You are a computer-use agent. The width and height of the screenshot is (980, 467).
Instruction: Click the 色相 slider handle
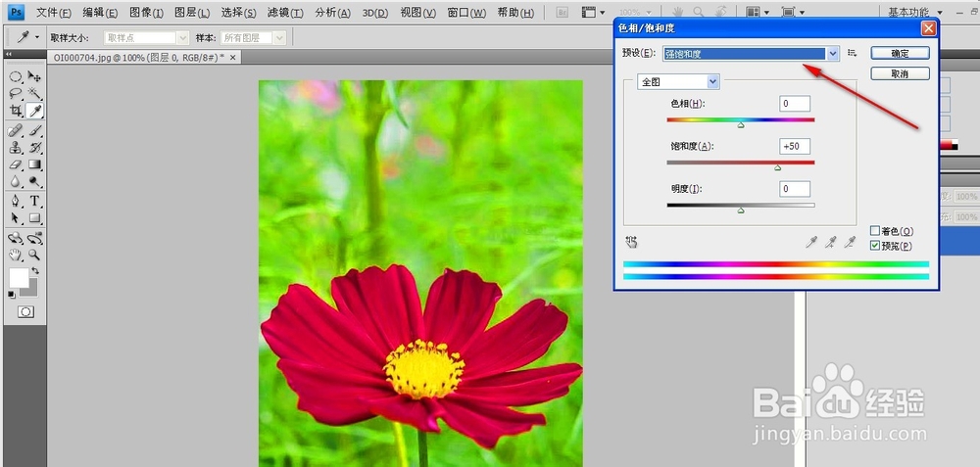click(x=741, y=125)
